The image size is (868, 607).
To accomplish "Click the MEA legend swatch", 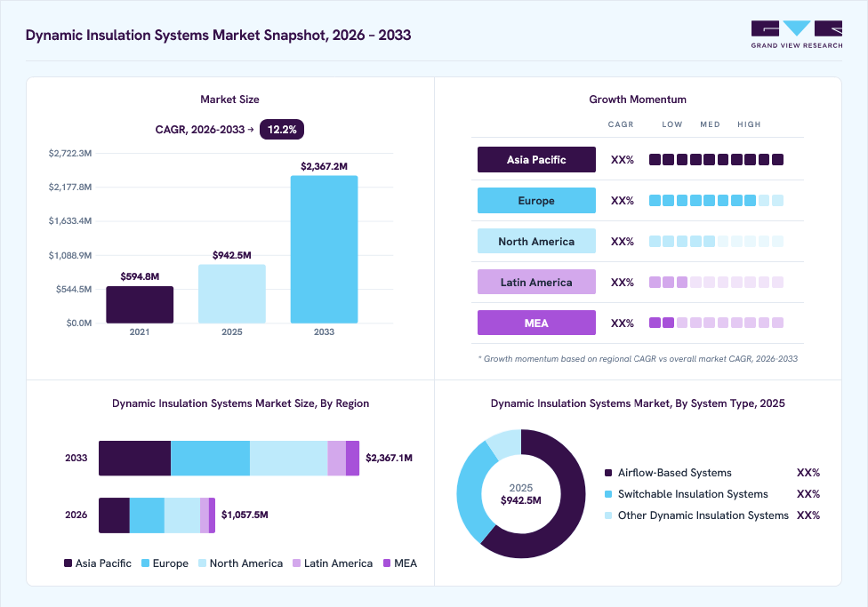I will pos(387,563).
